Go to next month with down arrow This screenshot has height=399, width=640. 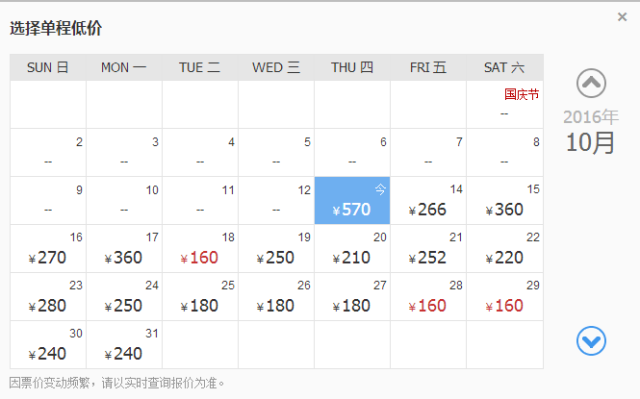[x=591, y=341]
